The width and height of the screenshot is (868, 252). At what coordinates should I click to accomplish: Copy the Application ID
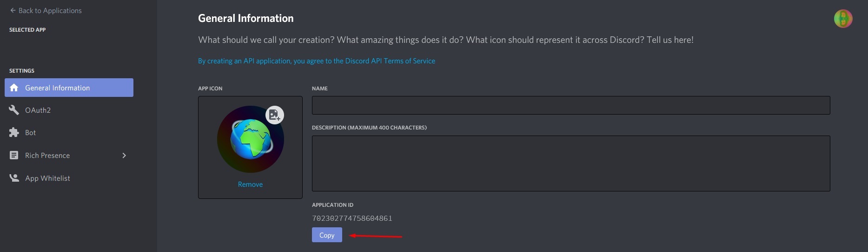click(327, 235)
